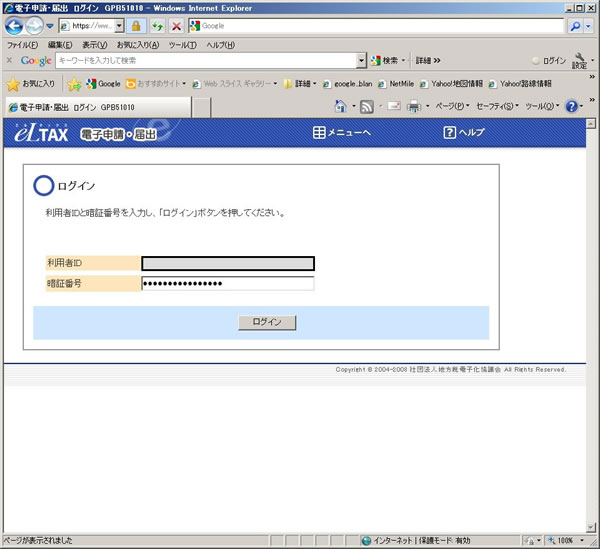Click the browser Back arrow button
The height and width of the screenshot is (549, 600).
click(14, 26)
